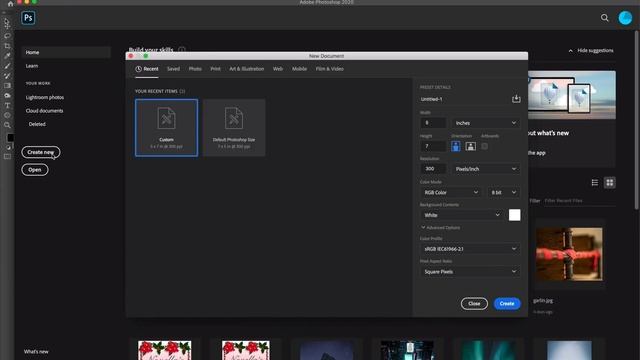Switch to the Film & Video tab

(x=329, y=69)
